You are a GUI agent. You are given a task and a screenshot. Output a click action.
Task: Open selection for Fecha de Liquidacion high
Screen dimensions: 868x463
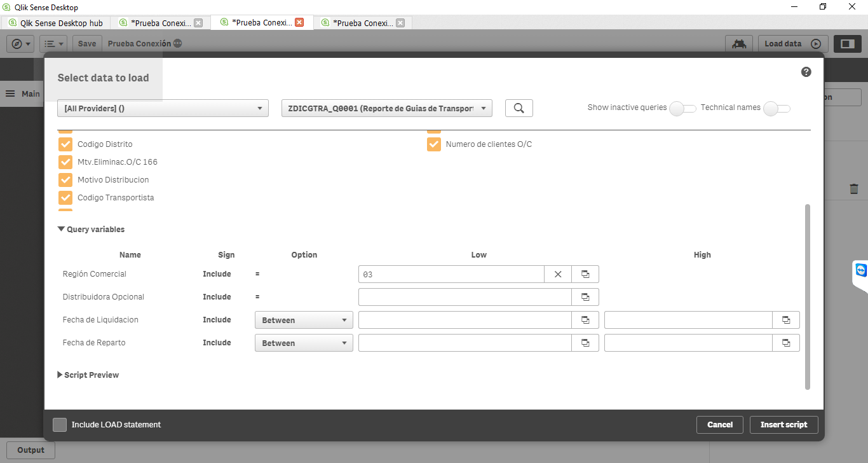(x=786, y=320)
